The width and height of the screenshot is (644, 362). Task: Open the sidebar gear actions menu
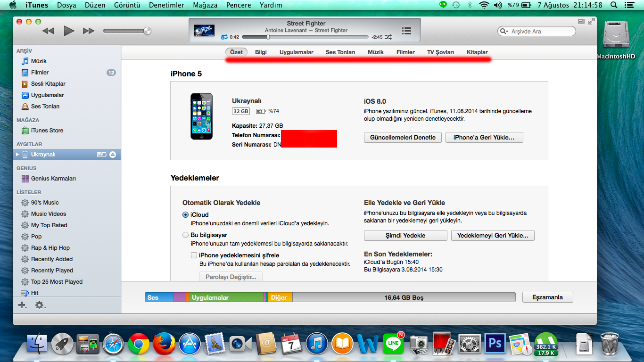(40, 305)
